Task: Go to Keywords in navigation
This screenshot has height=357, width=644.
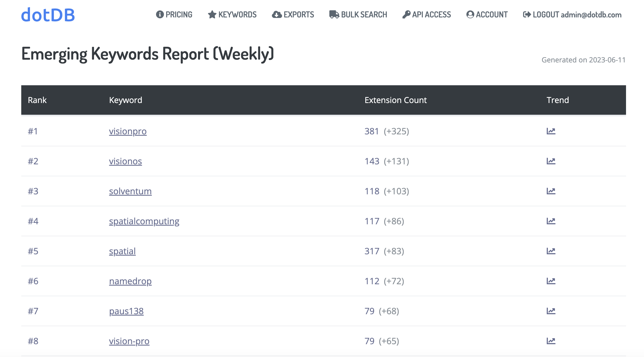Action: click(232, 14)
